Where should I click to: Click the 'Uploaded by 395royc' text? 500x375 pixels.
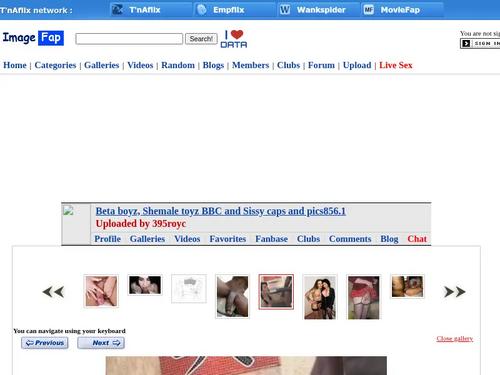tap(141, 223)
